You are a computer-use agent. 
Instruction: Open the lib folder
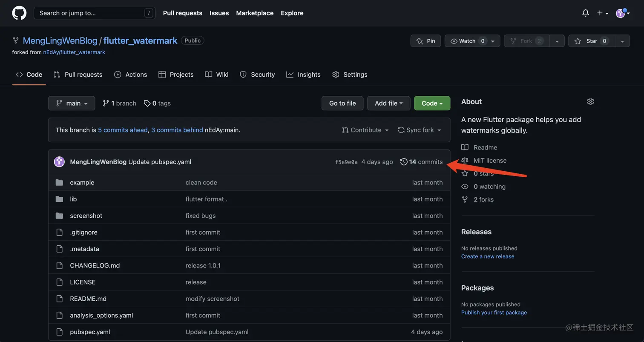[73, 199]
